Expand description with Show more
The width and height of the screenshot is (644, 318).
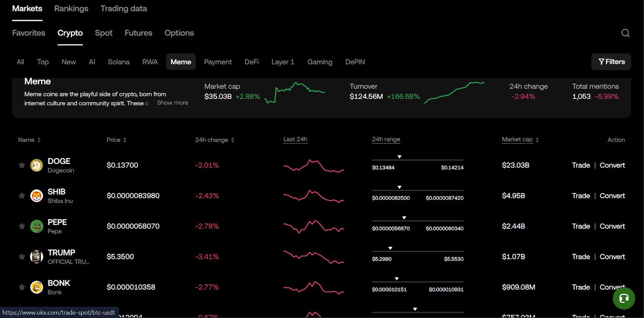point(172,103)
